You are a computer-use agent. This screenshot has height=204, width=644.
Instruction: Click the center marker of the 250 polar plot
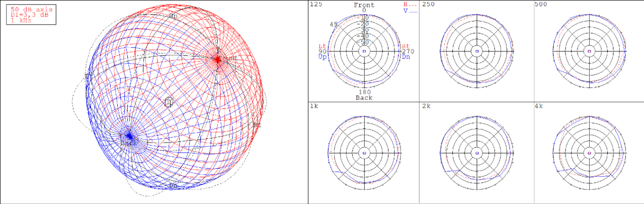(477, 51)
